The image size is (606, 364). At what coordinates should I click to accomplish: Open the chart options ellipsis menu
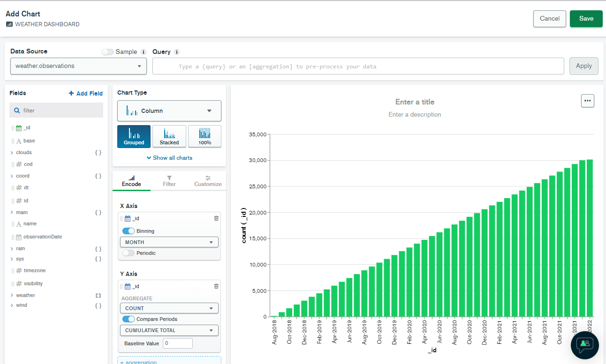(x=587, y=101)
